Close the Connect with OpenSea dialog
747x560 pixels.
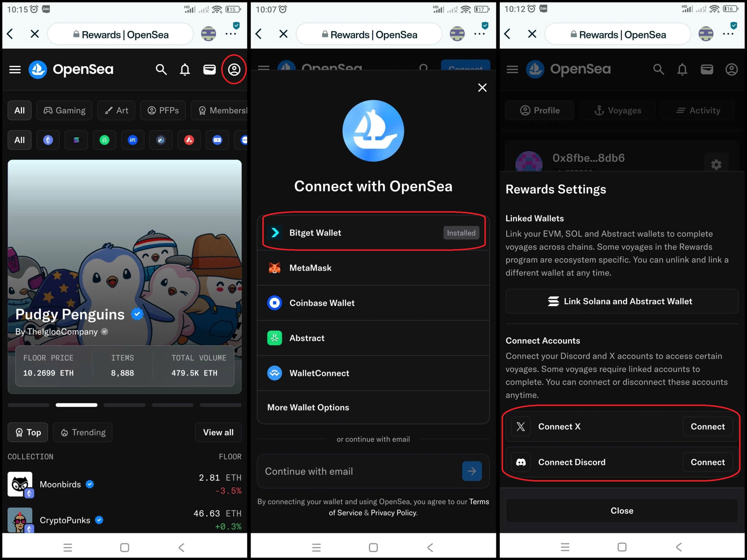[x=482, y=88]
